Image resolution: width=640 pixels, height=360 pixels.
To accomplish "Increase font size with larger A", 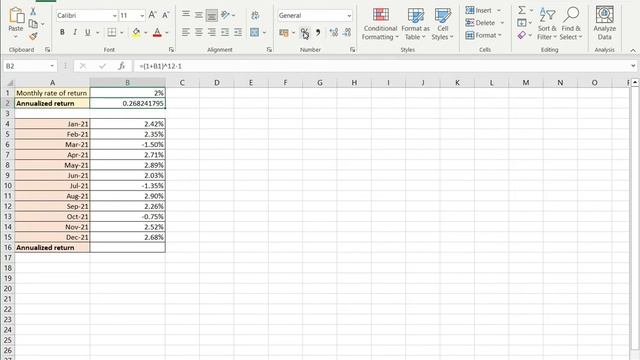I will (x=153, y=15).
